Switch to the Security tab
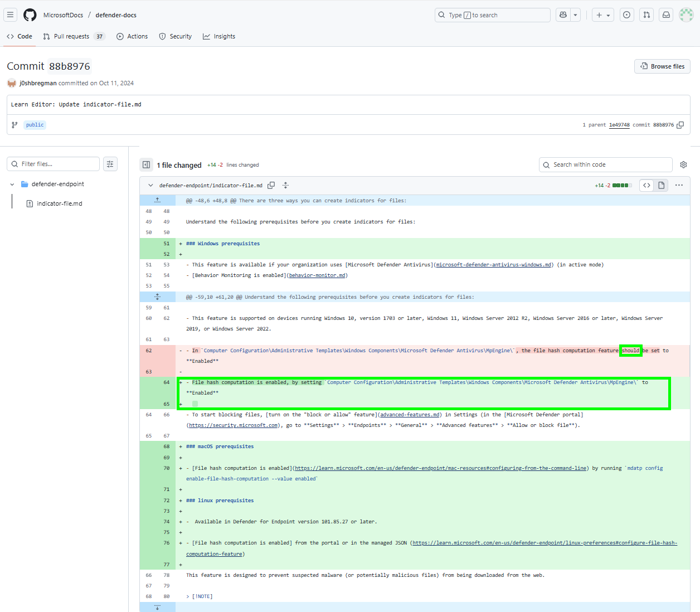Screen dimensions: 700x612 click(x=176, y=36)
